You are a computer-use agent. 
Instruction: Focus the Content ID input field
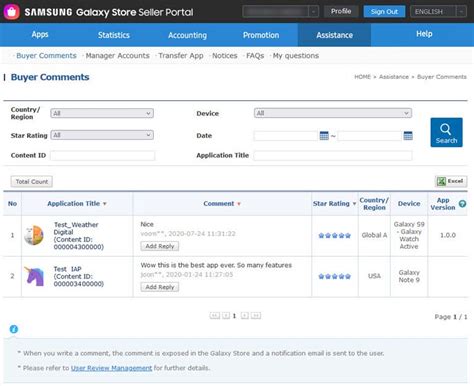click(102, 155)
